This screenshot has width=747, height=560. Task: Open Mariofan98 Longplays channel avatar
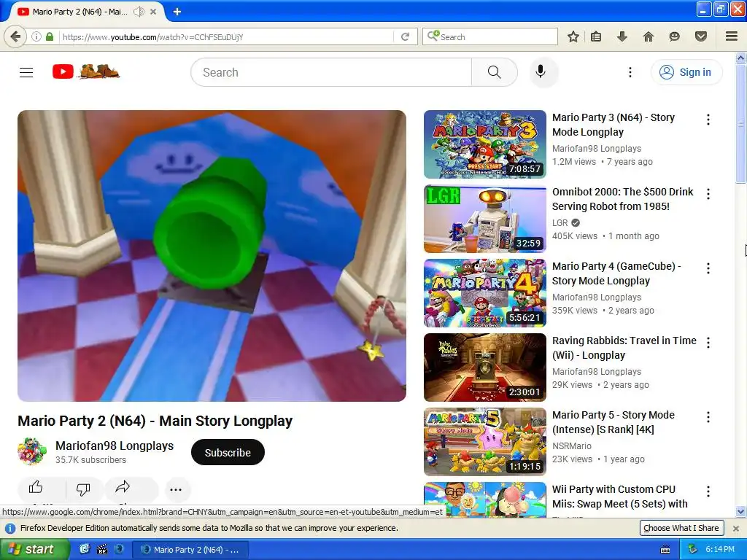32,451
